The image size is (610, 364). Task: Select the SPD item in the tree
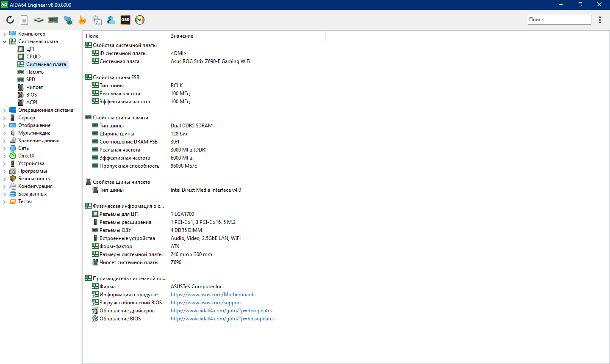(x=30, y=80)
